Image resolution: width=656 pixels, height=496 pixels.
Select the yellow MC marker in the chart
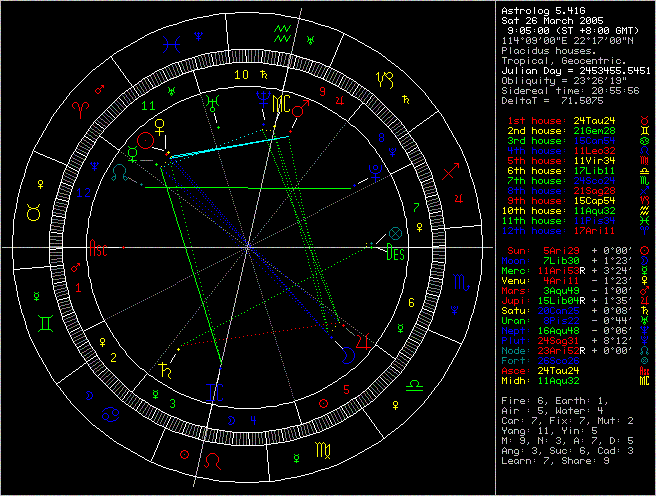click(x=282, y=102)
